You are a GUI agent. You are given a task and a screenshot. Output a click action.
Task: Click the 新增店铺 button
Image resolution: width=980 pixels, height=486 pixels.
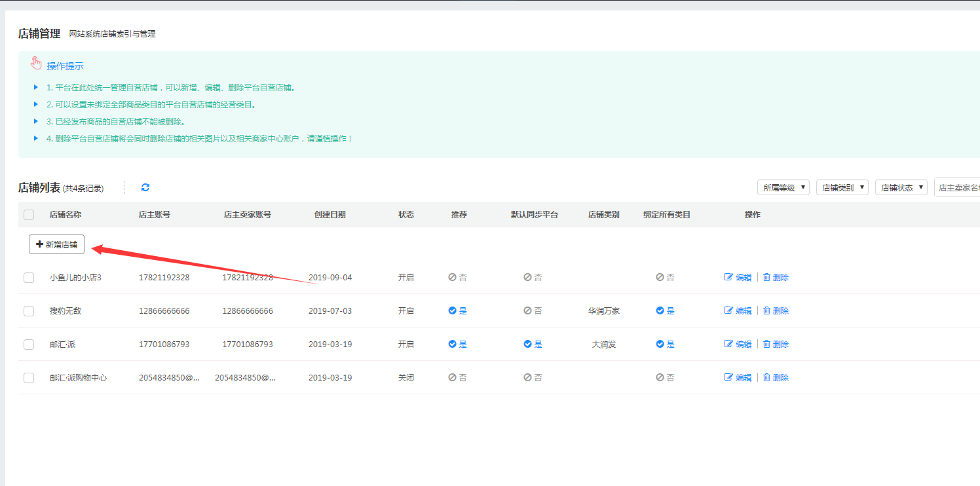[56, 244]
